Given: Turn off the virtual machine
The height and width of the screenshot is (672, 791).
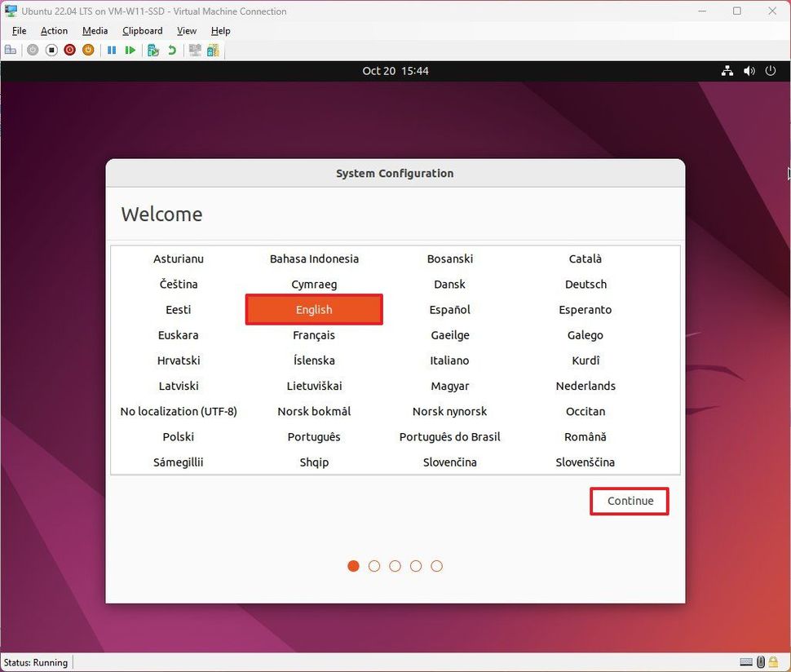Looking at the screenshot, I should (x=51, y=50).
